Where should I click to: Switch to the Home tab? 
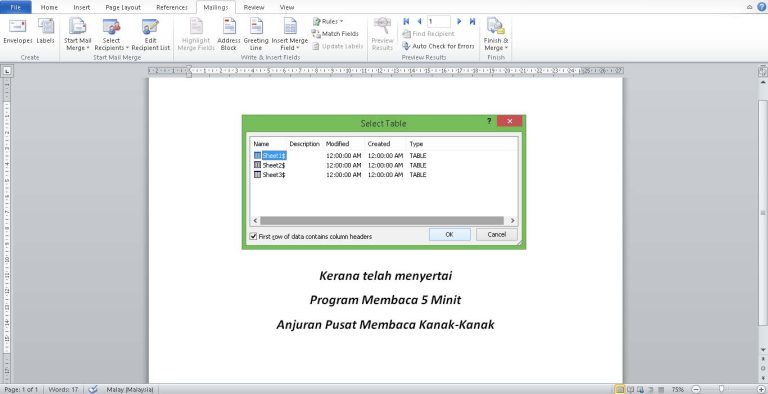[x=49, y=7]
